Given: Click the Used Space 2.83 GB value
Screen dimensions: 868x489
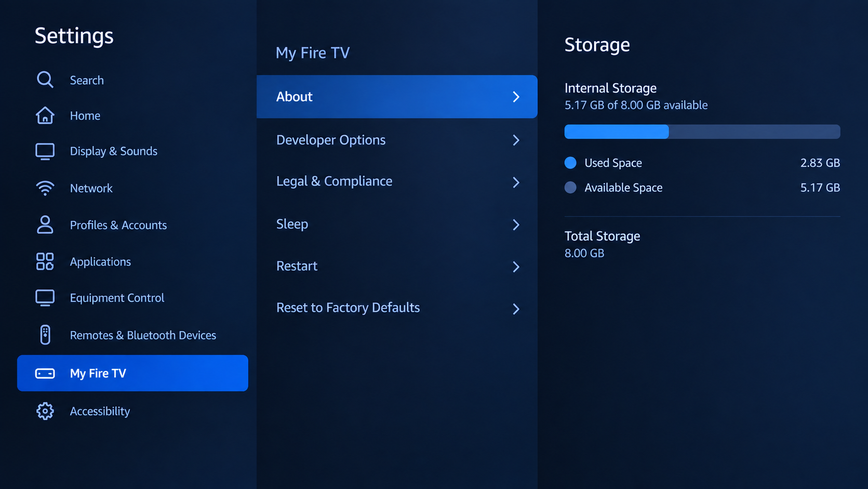Looking at the screenshot, I should [x=820, y=163].
